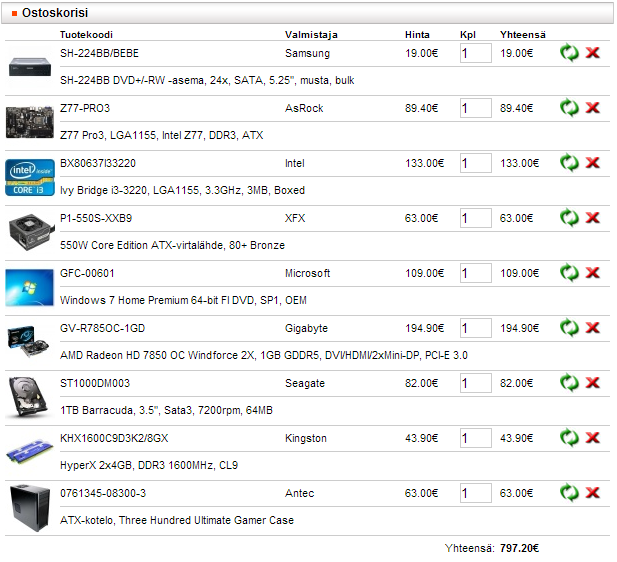Delete XFX 550W power supply from cart

[593, 218]
